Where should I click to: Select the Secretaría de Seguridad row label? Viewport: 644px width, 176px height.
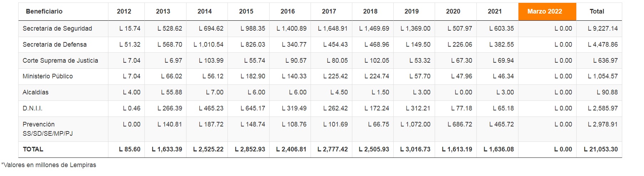point(57,29)
